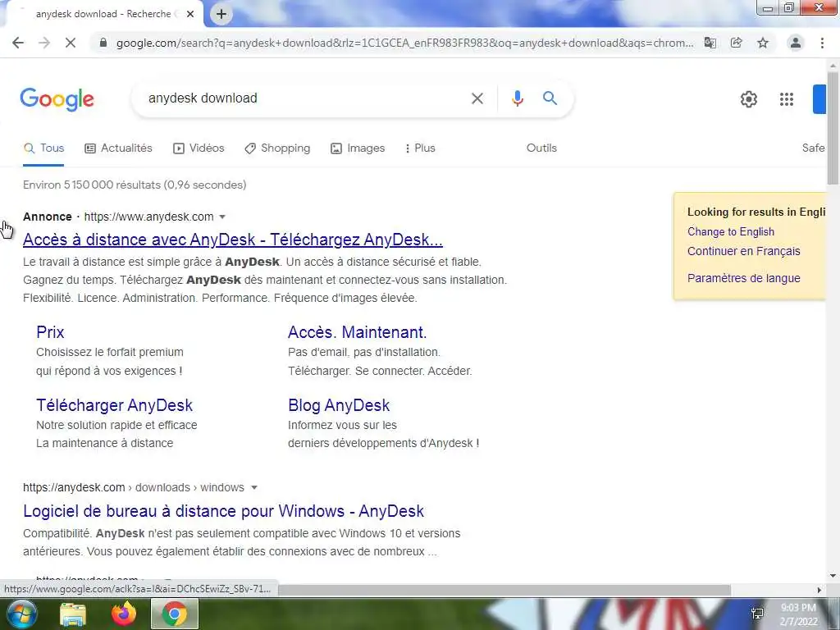Click Change to English

coord(731,232)
